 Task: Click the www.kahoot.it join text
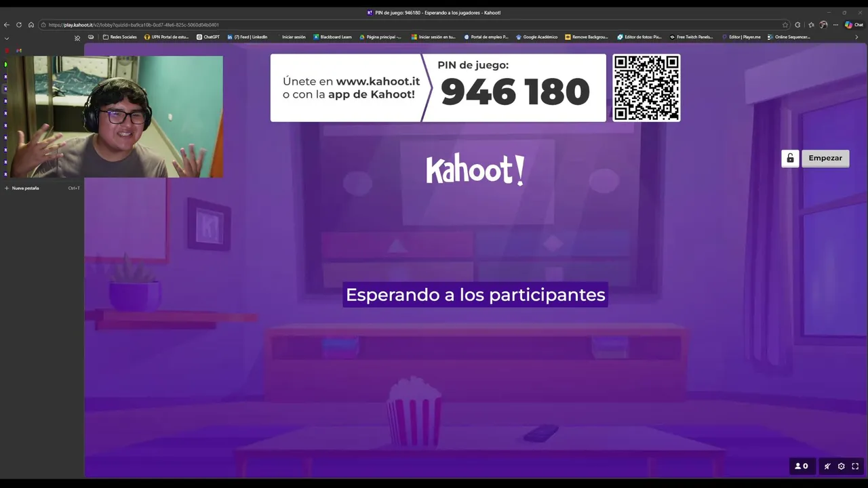pos(378,81)
